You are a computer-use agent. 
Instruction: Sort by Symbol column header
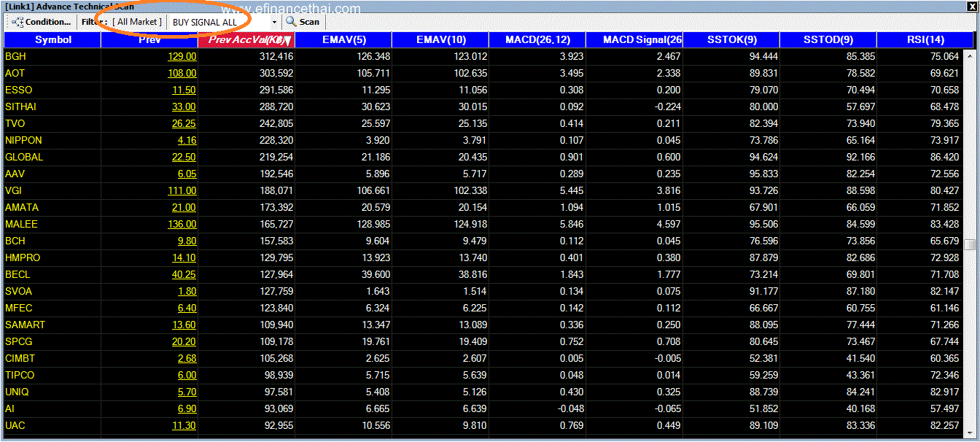tap(52, 39)
